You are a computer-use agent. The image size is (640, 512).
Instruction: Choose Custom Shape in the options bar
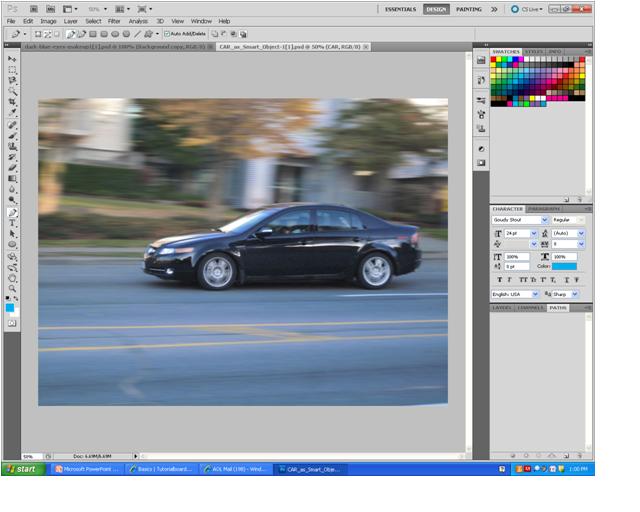click(149, 34)
